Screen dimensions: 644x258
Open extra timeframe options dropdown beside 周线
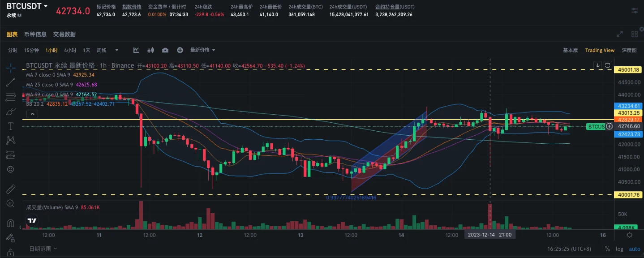point(116,50)
